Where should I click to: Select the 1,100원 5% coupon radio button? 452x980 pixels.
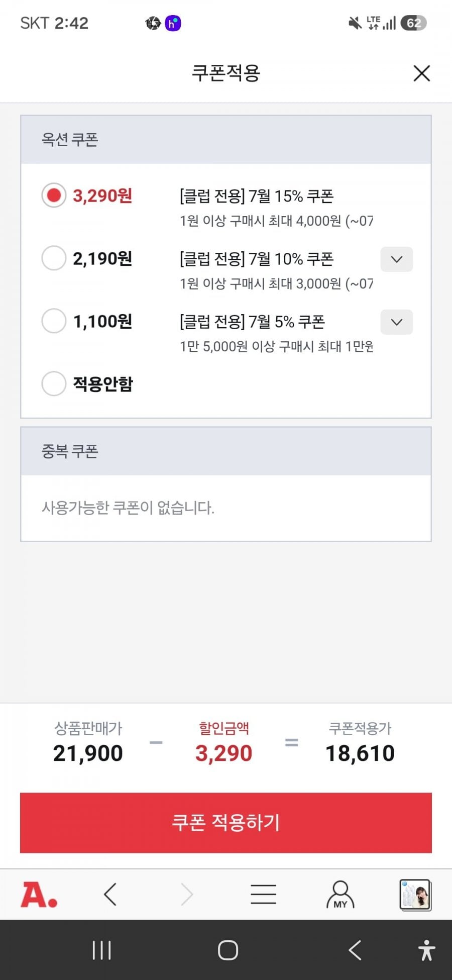(x=54, y=321)
